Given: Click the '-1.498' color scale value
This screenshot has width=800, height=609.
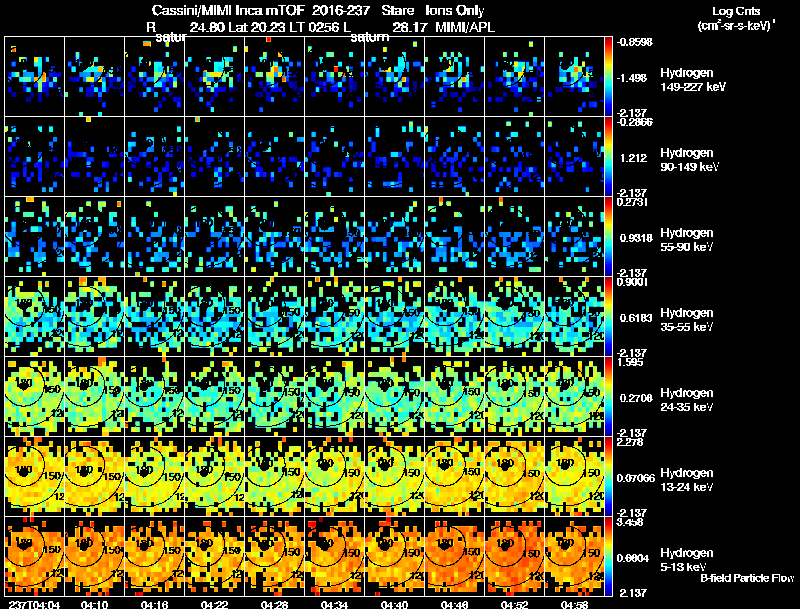Looking at the screenshot, I should 632,78.
